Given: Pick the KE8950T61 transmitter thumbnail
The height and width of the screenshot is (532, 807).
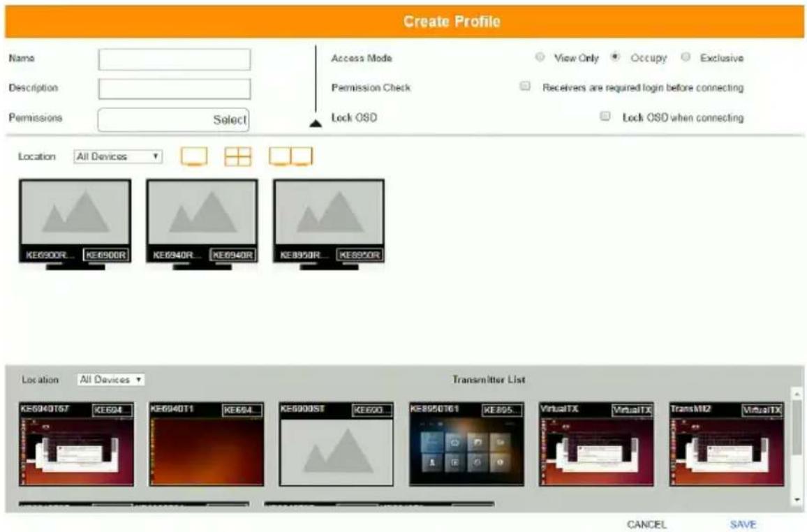Looking at the screenshot, I should 466,445.
